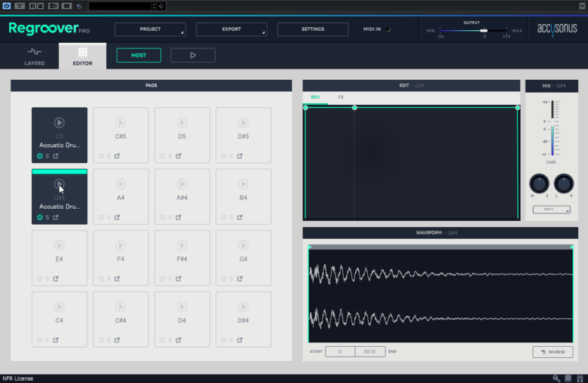Click the wrench icon in the status bar

[x=556, y=378]
